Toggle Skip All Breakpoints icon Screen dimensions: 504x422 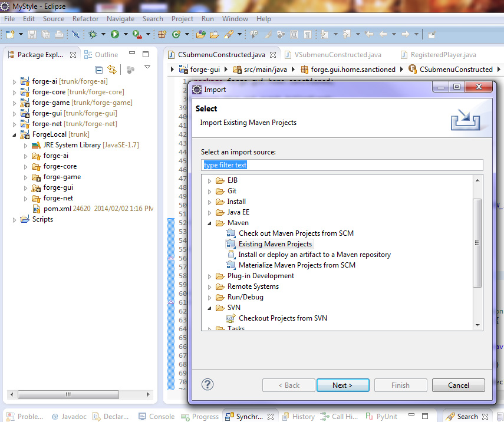point(75,34)
